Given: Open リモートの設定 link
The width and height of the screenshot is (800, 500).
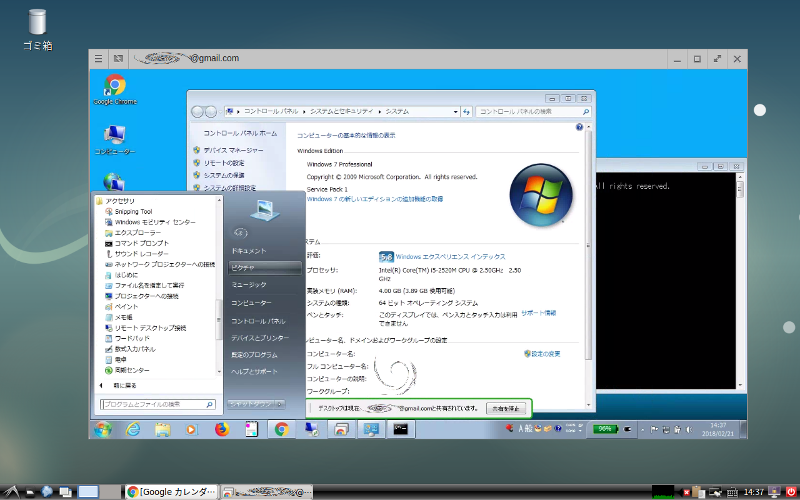Looking at the screenshot, I should [x=224, y=163].
